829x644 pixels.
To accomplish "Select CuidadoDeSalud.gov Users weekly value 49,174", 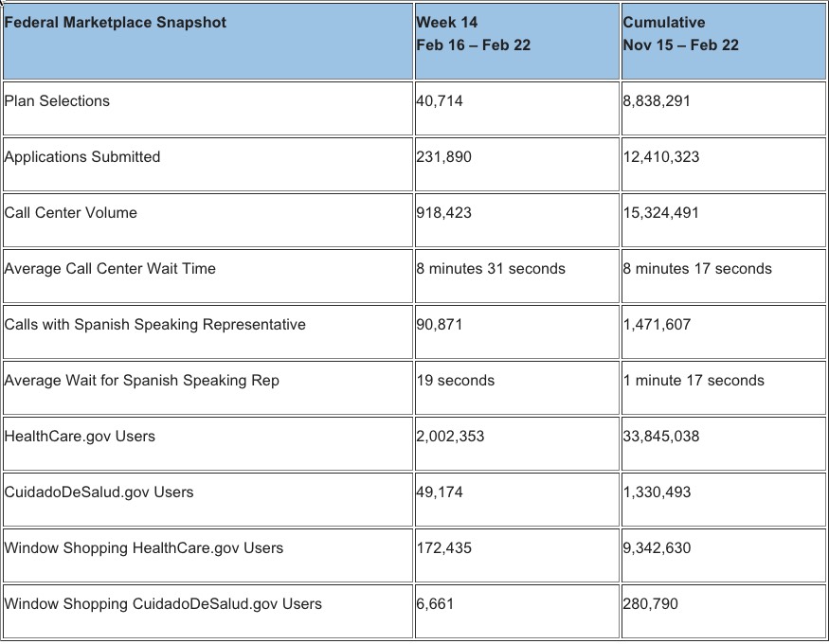I will pos(440,492).
